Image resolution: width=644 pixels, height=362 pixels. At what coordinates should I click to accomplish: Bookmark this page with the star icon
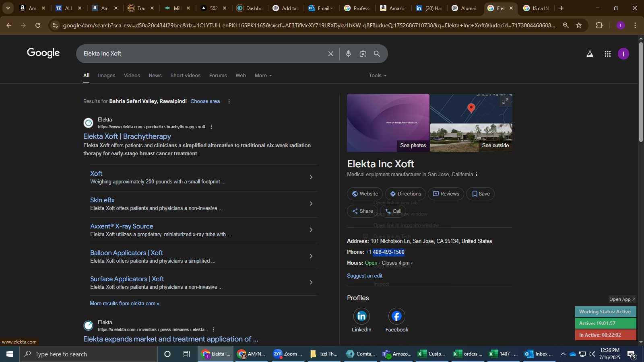point(579,25)
